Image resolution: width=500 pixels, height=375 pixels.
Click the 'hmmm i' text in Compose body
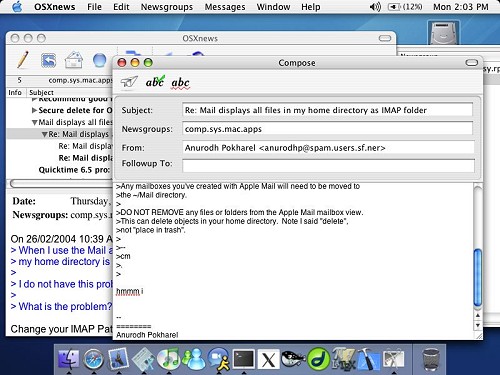tap(129, 291)
